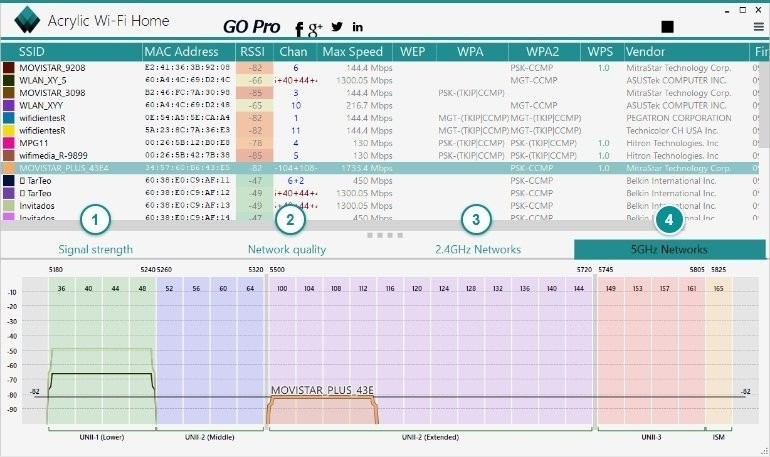
Task: Sort by the MAC Address column header
Action: pos(189,52)
